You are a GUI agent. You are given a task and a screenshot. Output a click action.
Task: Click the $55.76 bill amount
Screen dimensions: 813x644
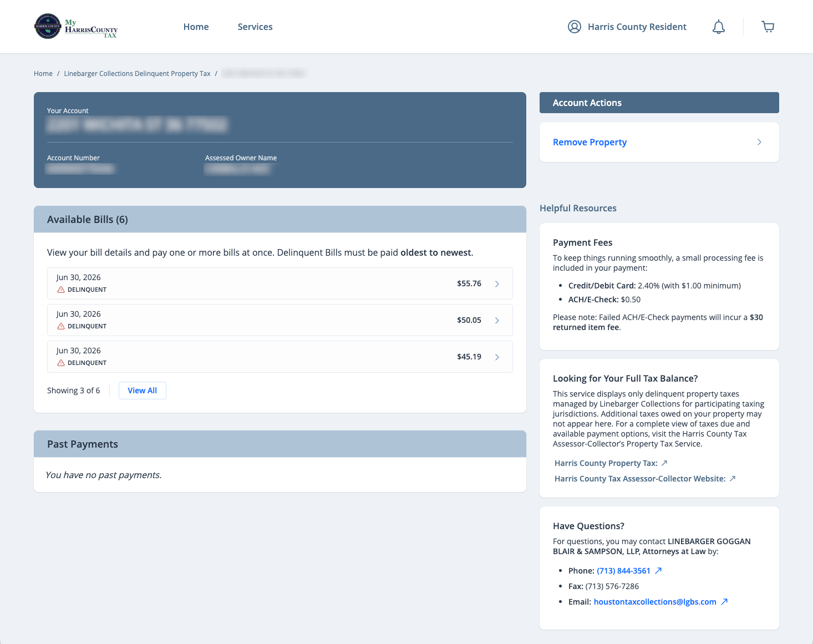coord(469,283)
